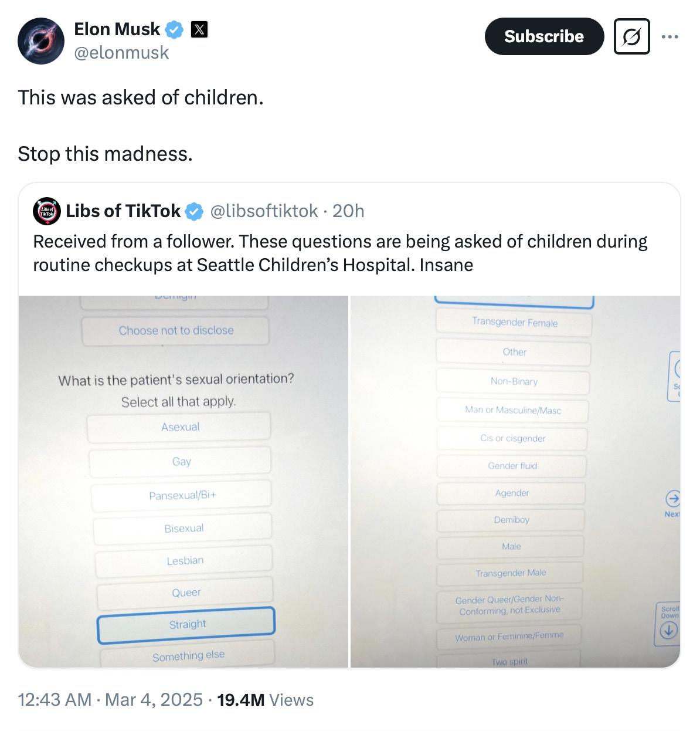Screen dimensions: 700x731
Task: Open the Libs of TikTok avatar
Action: click(x=47, y=211)
